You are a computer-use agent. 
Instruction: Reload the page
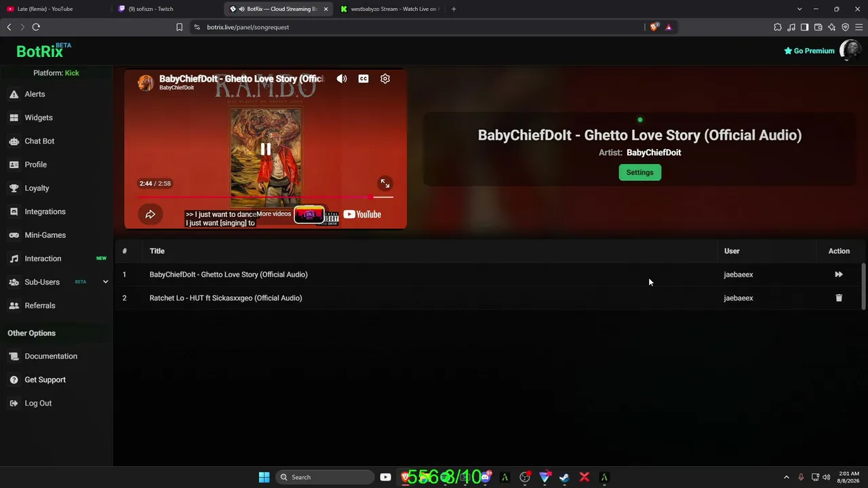[x=36, y=27]
